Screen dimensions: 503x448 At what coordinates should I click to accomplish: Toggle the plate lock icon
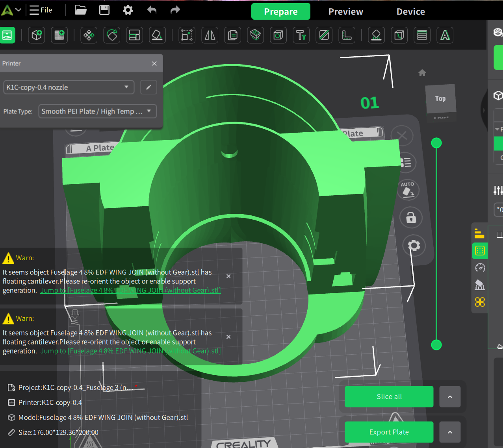tap(411, 217)
